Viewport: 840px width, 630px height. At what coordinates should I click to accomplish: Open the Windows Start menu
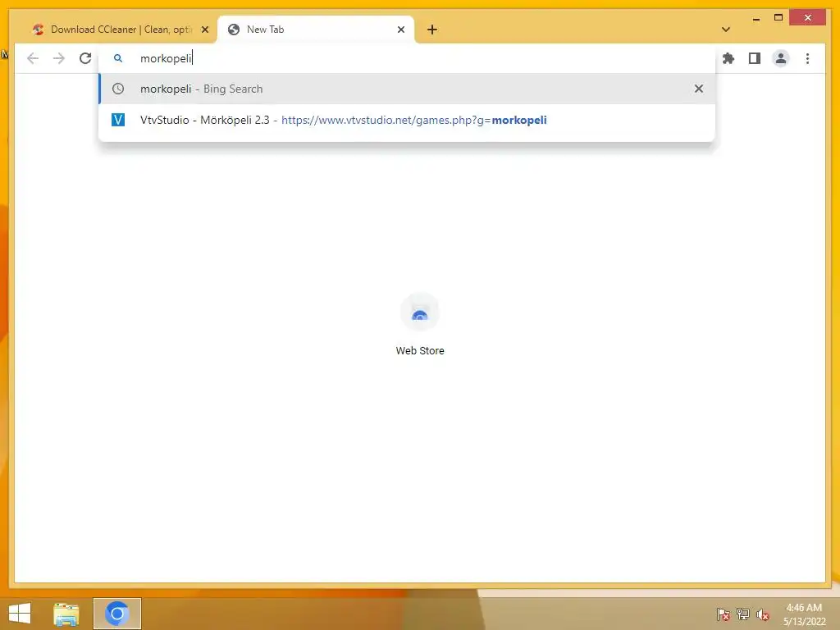coord(20,614)
